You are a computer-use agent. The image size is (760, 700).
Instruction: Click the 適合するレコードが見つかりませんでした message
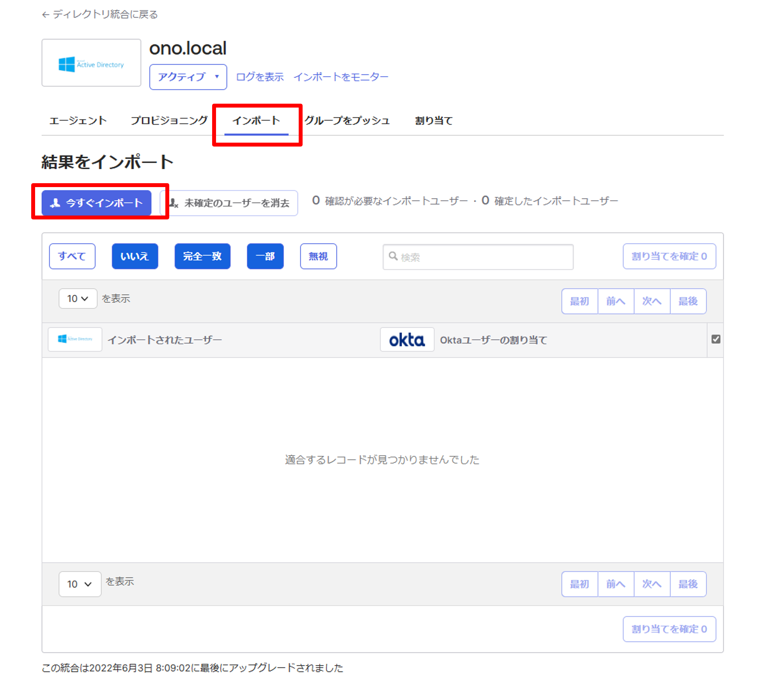382,460
